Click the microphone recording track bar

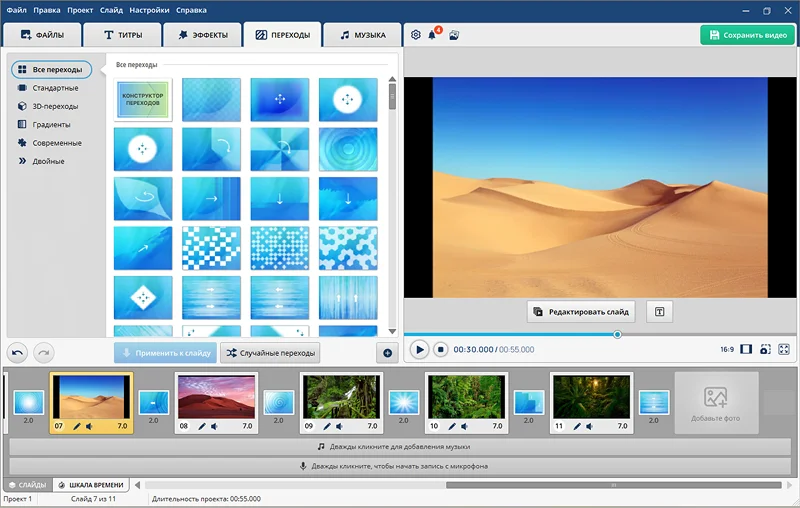[x=400, y=466]
